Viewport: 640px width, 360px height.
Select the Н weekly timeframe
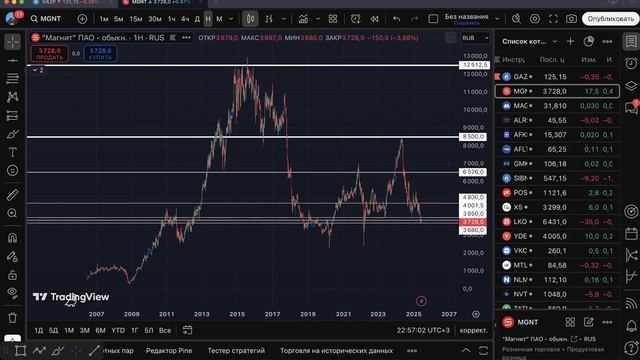coord(208,19)
